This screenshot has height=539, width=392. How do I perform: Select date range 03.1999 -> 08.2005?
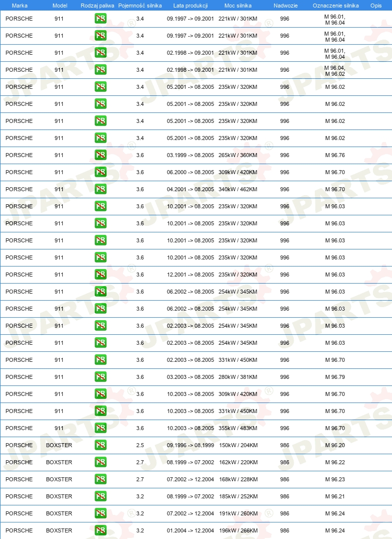(190, 155)
